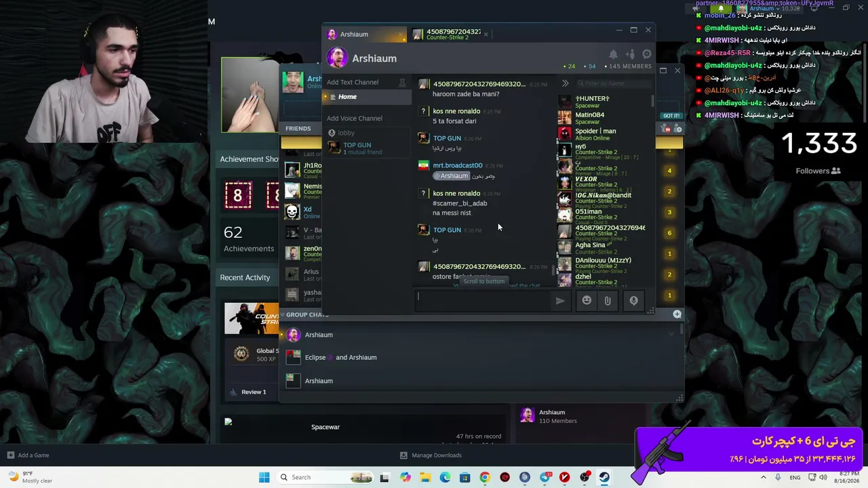Start voice chat with microphone icon
868x488 pixels.
pyautogui.click(x=633, y=300)
